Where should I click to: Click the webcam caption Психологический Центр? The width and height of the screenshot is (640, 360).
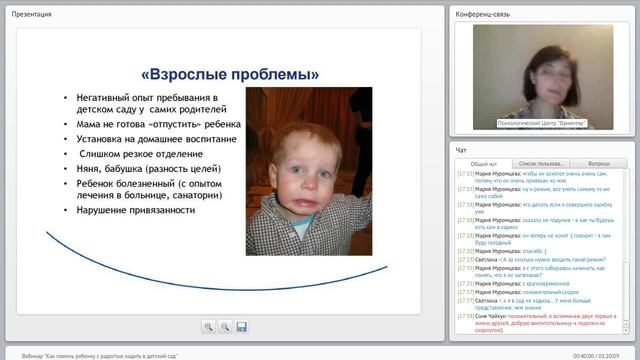point(542,123)
